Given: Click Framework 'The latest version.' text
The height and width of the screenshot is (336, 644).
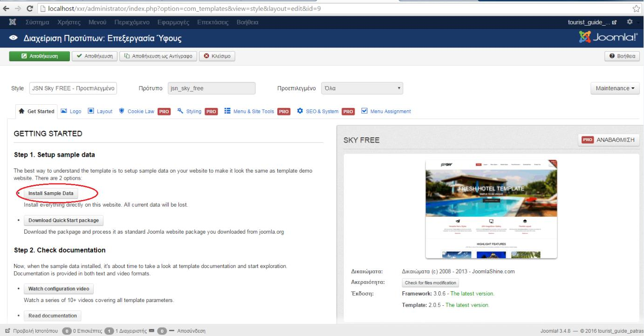Looking at the screenshot, I should (472, 294).
